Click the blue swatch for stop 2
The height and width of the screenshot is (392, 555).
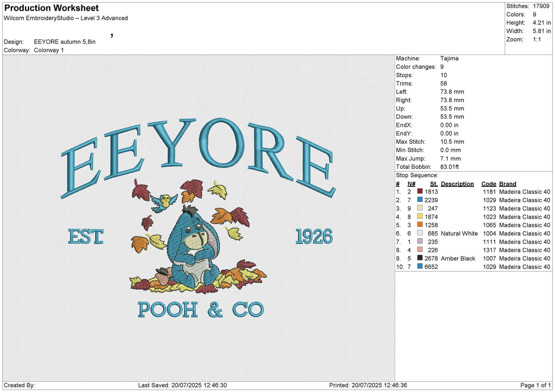pyautogui.click(x=420, y=200)
